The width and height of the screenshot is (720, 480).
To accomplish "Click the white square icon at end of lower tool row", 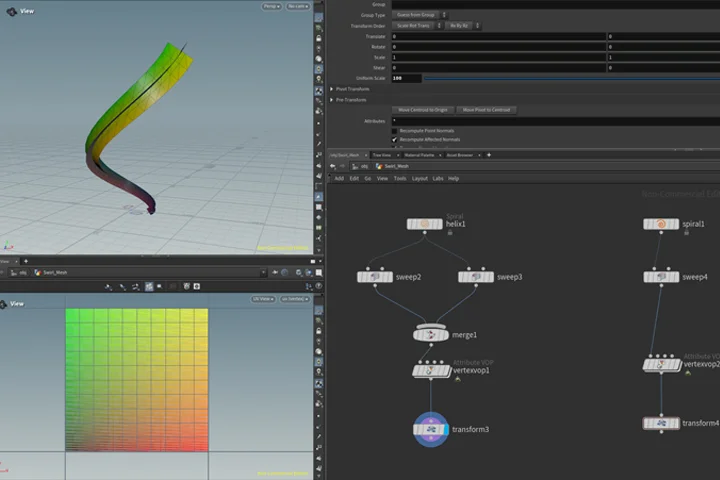I will click(197, 287).
